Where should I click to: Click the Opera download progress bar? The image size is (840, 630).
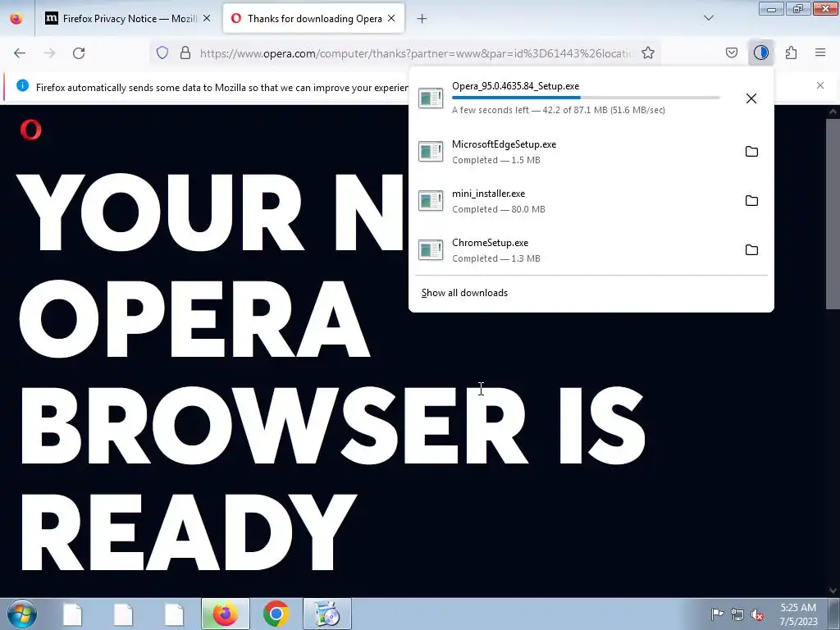pos(586,98)
